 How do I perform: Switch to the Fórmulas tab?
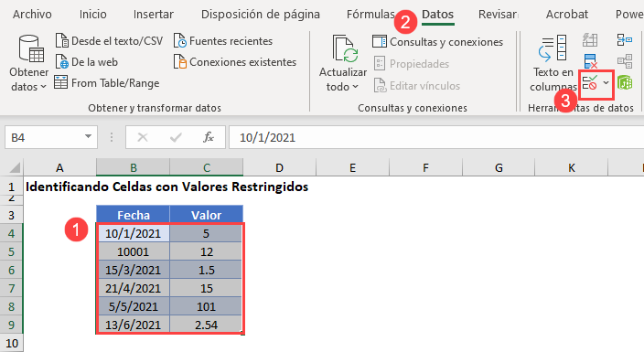370,15
